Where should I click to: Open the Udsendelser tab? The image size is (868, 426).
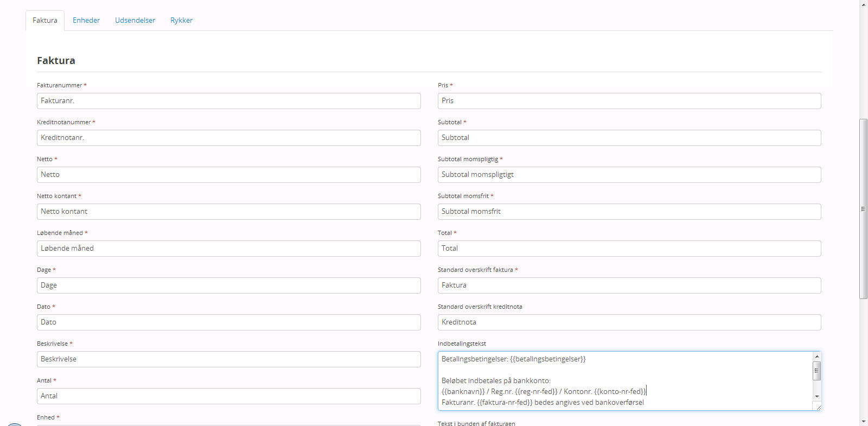coord(135,21)
